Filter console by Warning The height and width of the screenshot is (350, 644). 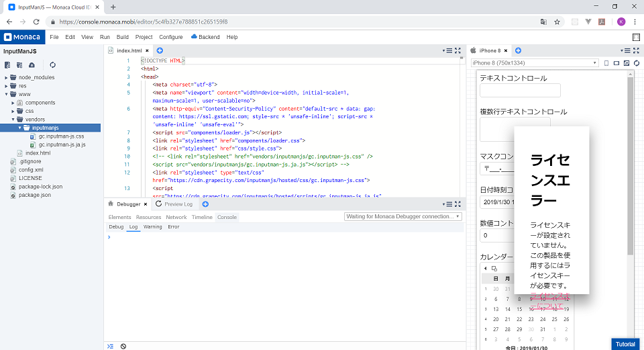[152, 226]
